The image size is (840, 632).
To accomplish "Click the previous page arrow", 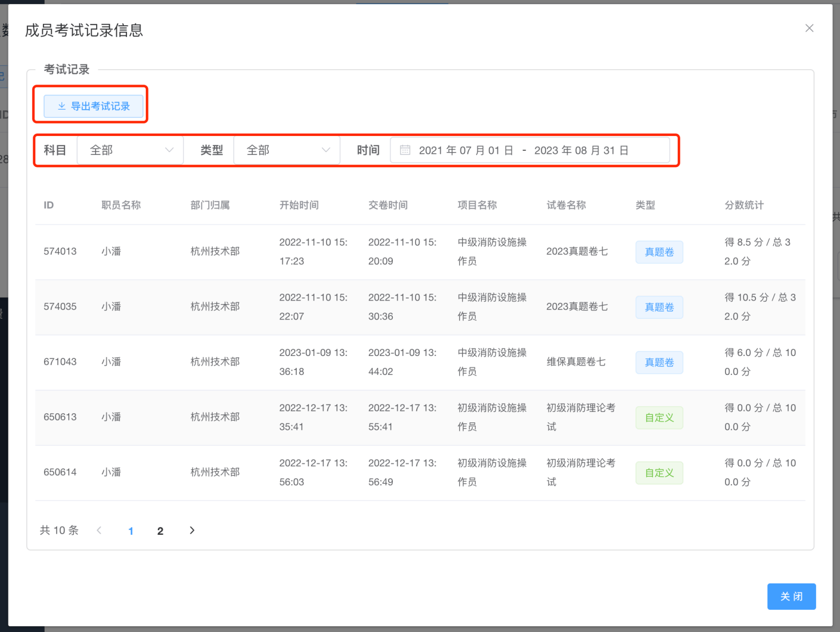I will [99, 530].
